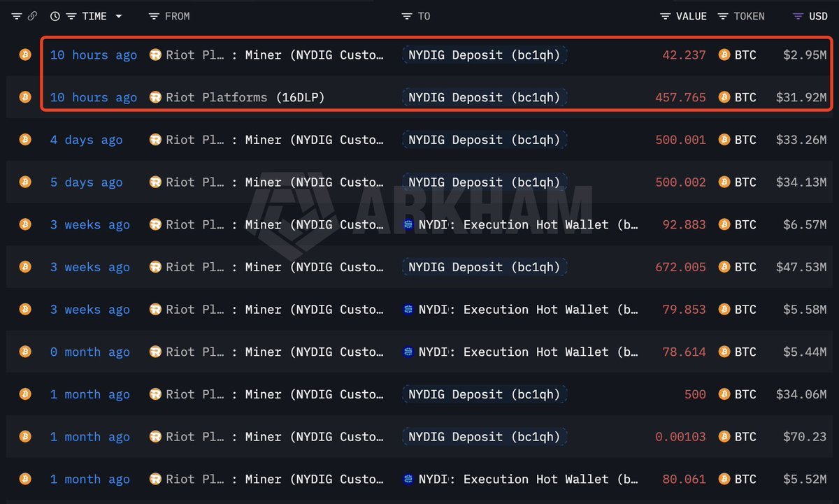Click the leftmost filter icon in the header

[x=17, y=16]
